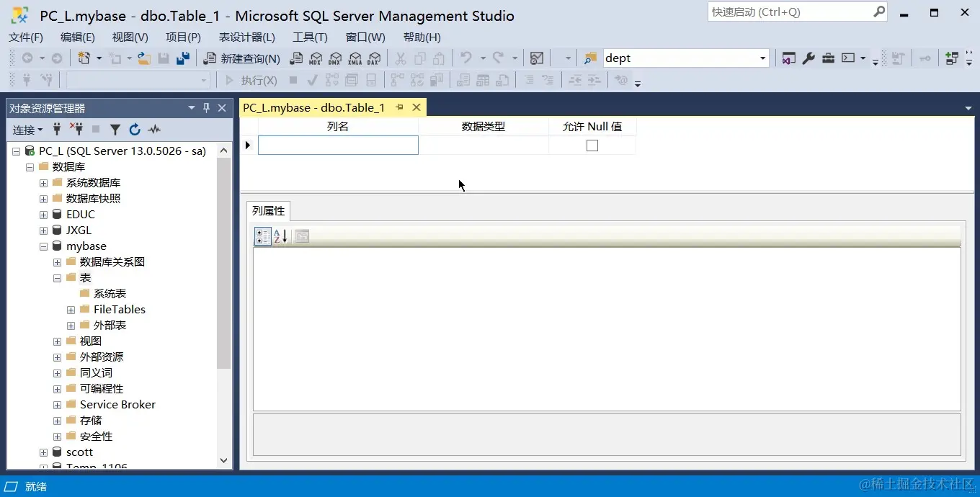980x497 pixels.
Task: Open the 工具(T) menu
Action: (x=310, y=37)
